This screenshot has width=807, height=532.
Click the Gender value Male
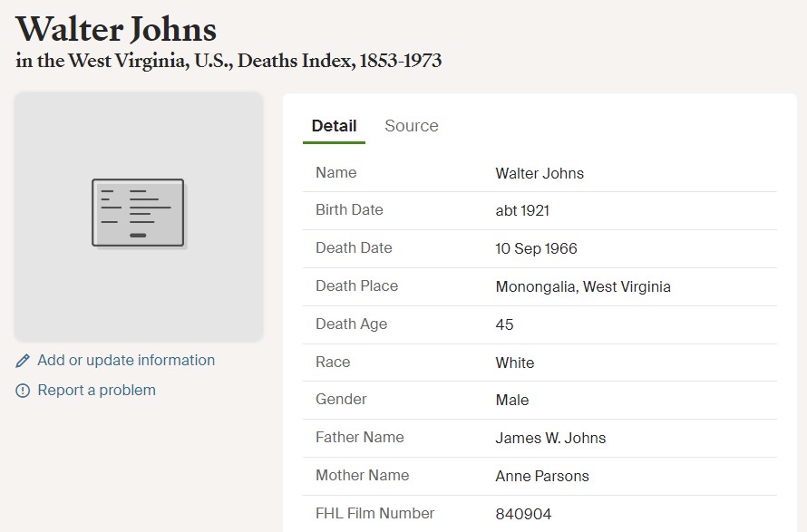512,400
